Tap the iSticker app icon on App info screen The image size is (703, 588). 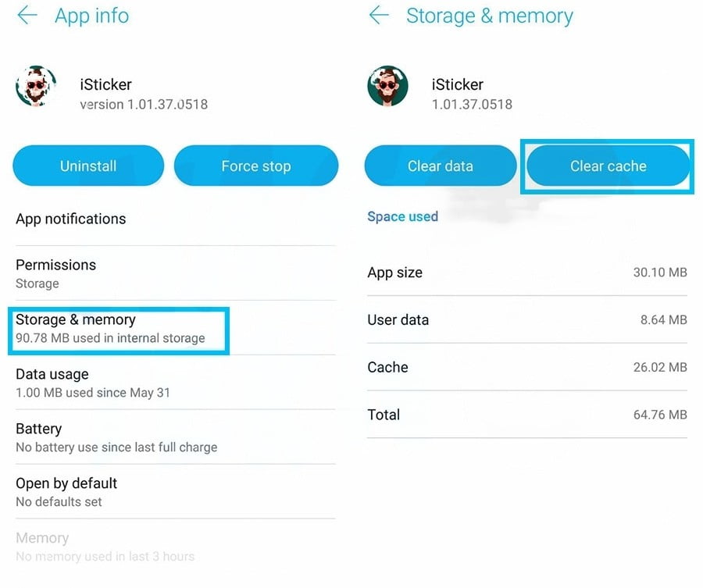coord(36,87)
